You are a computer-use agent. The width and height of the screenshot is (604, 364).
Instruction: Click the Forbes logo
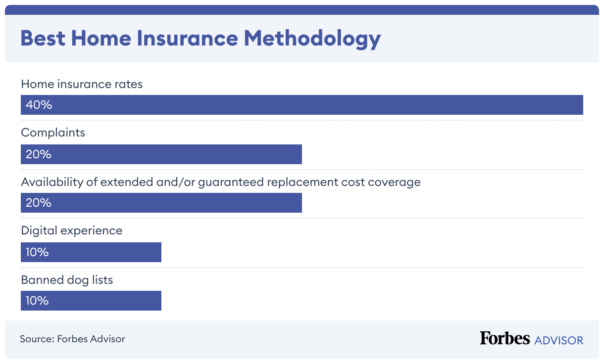click(x=504, y=339)
